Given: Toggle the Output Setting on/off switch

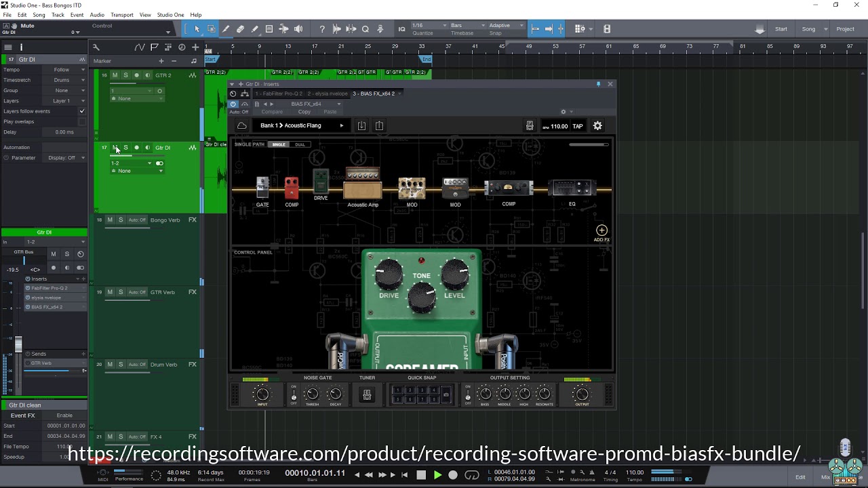Looking at the screenshot, I should (468, 395).
